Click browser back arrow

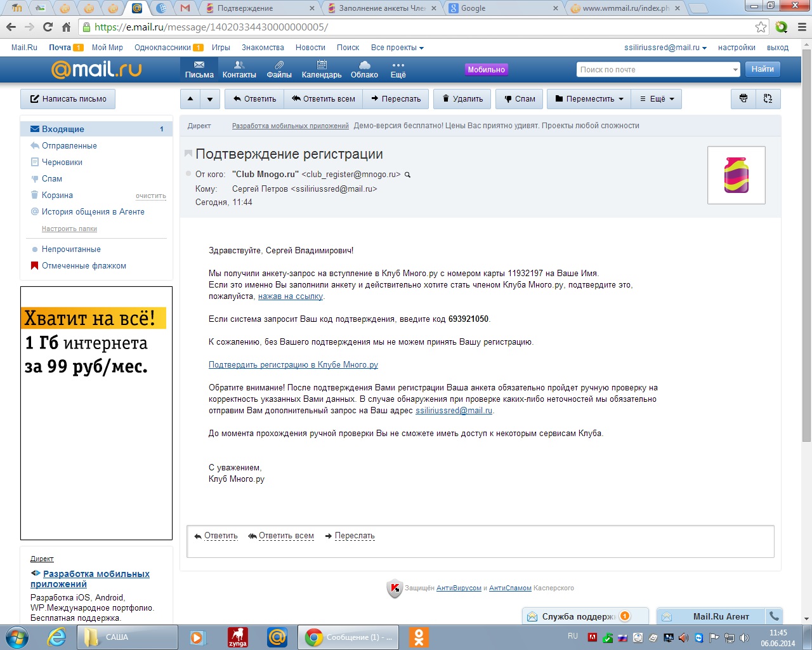(x=11, y=27)
